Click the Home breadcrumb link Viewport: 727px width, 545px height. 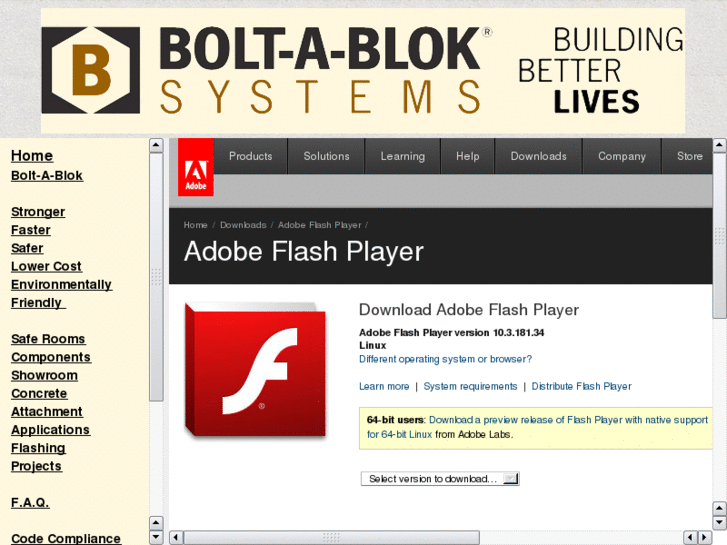(x=195, y=225)
